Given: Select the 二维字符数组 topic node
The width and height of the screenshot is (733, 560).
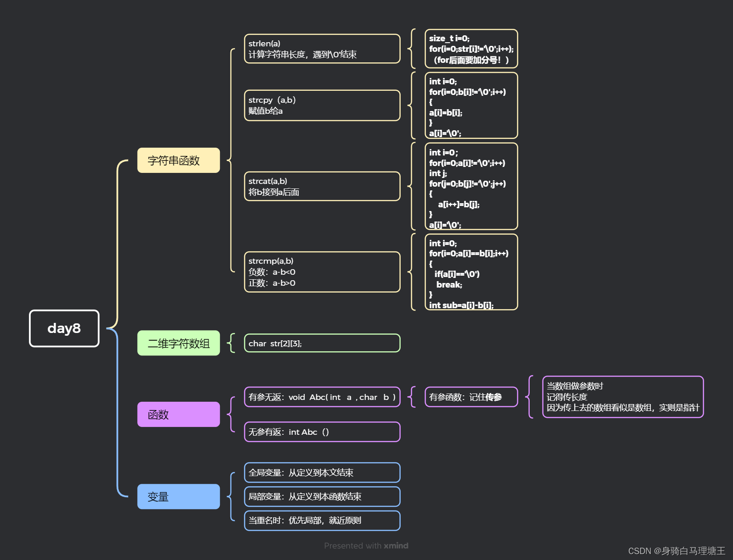Looking at the screenshot, I should click(179, 343).
